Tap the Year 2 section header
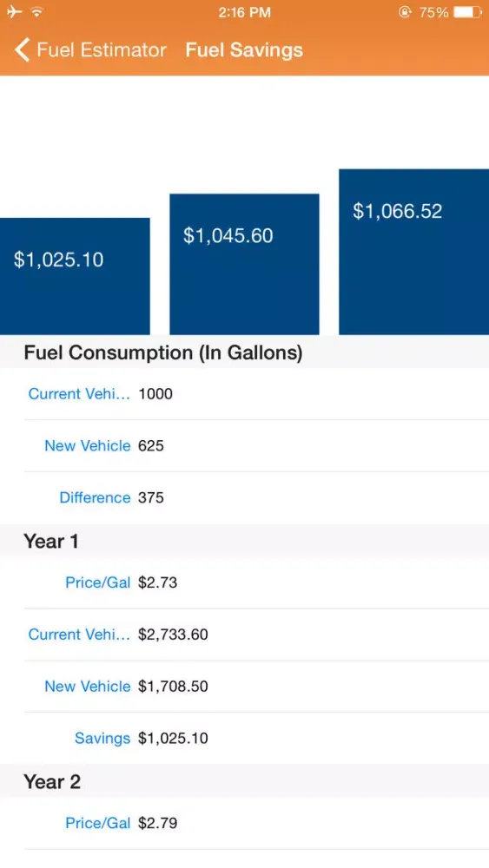The image size is (489, 868). pyautogui.click(x=244, y=782)
